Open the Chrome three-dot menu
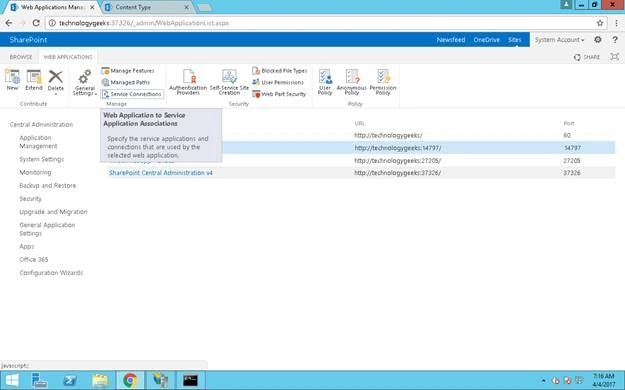The image size is (625, 390). click(x=616, y=23)
